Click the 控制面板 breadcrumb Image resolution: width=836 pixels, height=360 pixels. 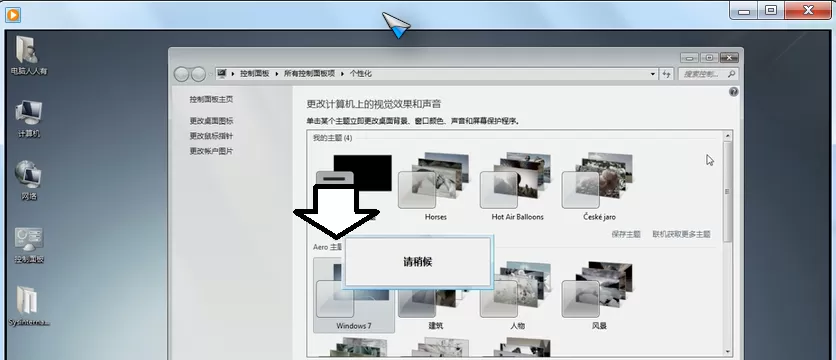point(254,74)
